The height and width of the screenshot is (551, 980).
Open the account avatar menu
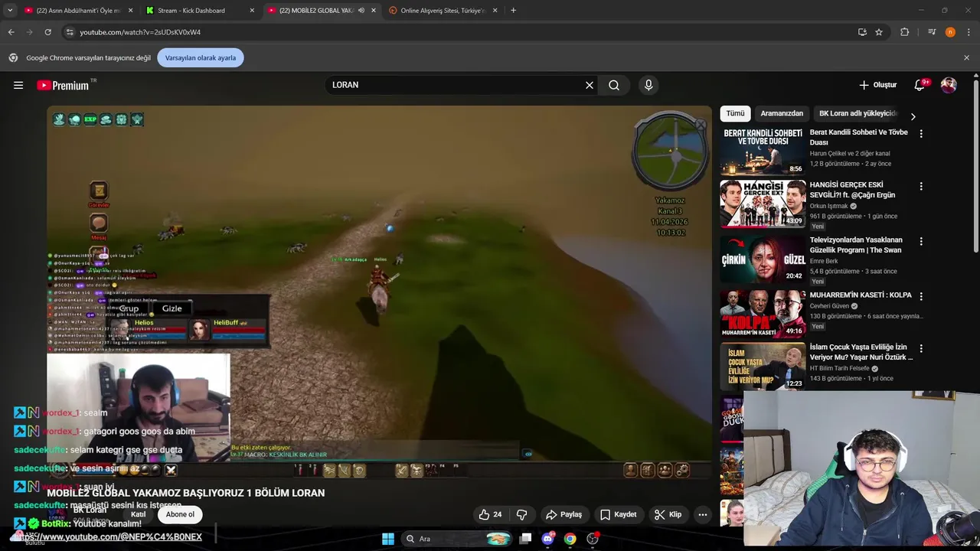point(949,85)
